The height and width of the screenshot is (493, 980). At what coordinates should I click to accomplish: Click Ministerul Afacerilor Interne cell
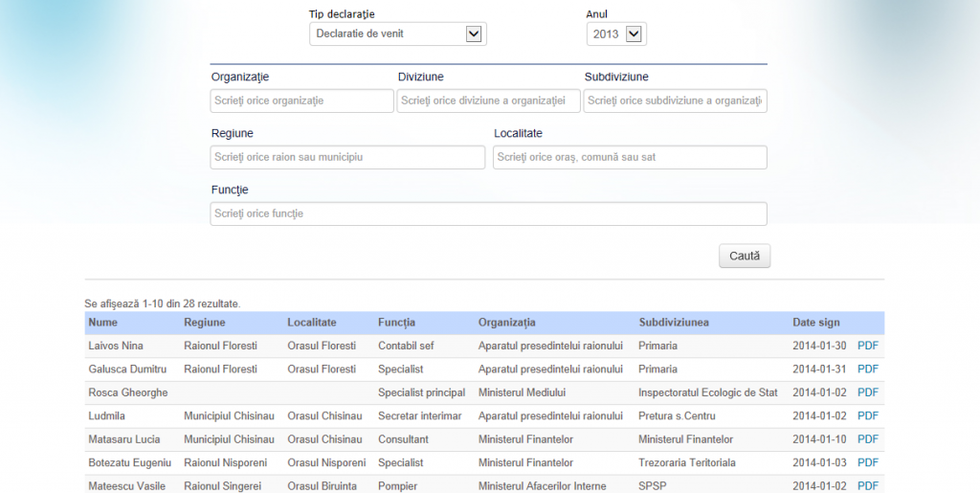(x=543, y=486)
